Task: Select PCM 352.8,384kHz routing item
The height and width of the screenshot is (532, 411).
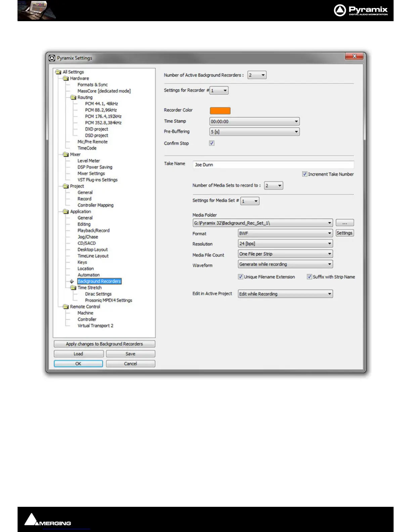Action: pos(103,123)
